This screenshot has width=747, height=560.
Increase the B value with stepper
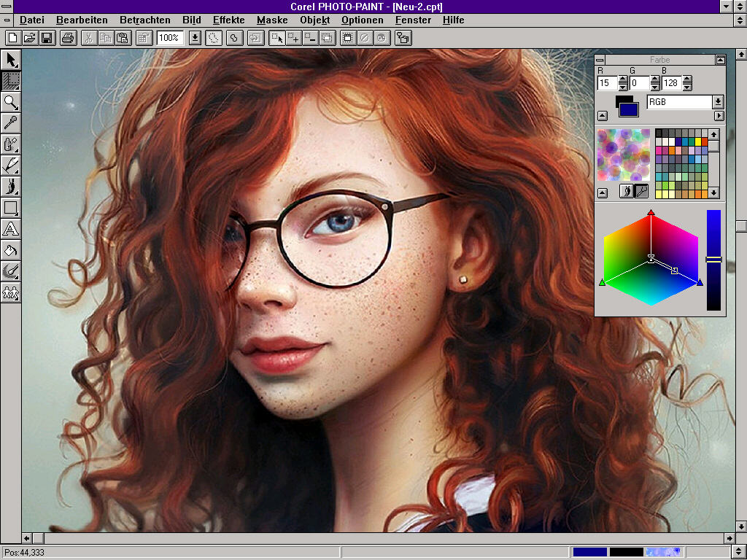(x=687, y=79)
